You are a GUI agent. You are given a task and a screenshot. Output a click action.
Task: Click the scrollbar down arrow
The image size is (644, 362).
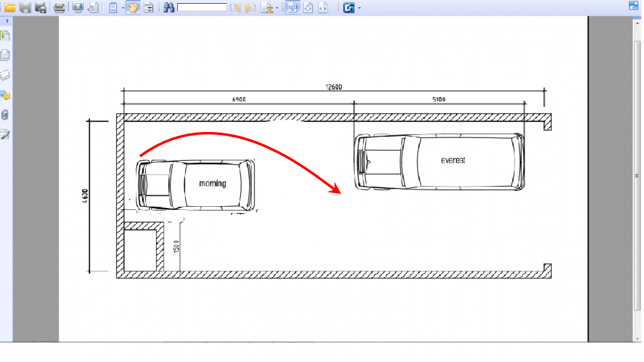(637, 339)
